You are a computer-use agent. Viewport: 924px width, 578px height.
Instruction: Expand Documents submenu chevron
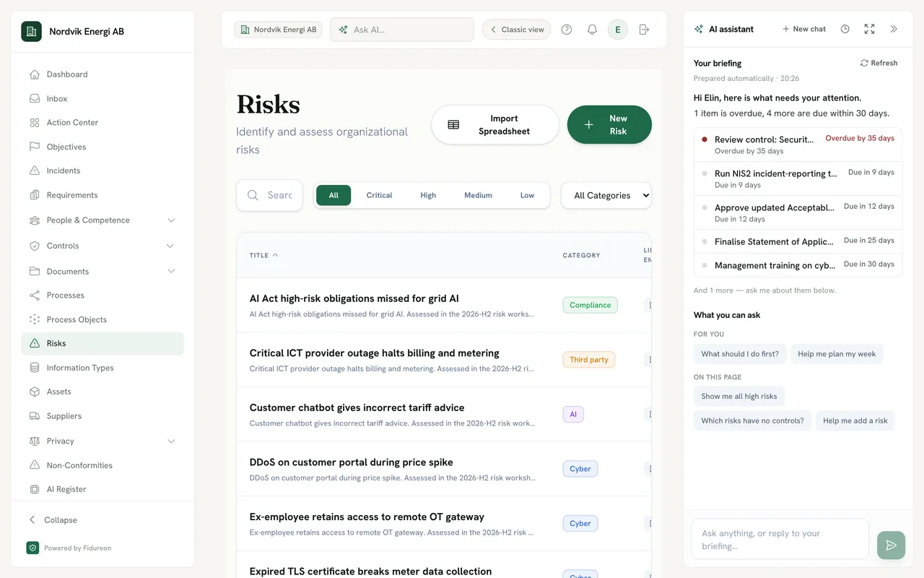point(171,272)
